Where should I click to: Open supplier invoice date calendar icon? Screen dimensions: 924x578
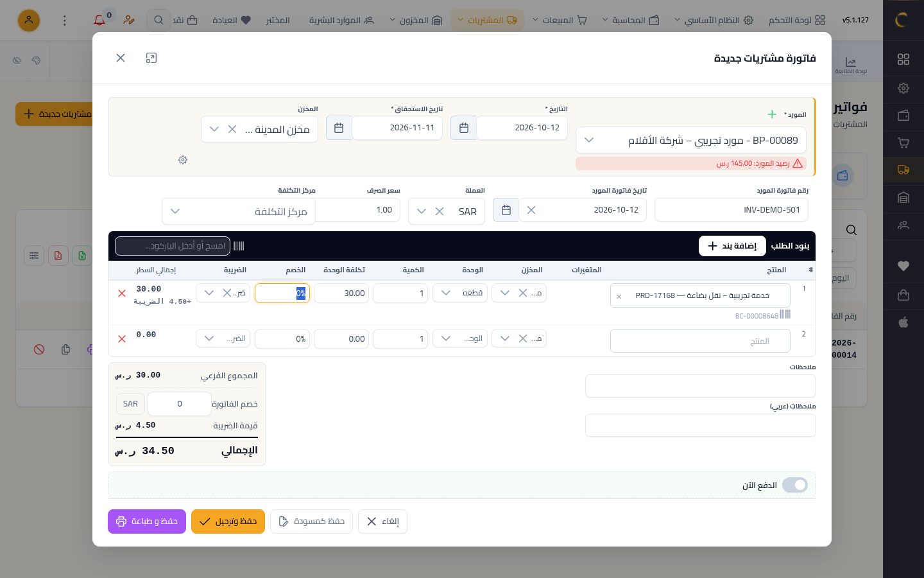[506, 210]
